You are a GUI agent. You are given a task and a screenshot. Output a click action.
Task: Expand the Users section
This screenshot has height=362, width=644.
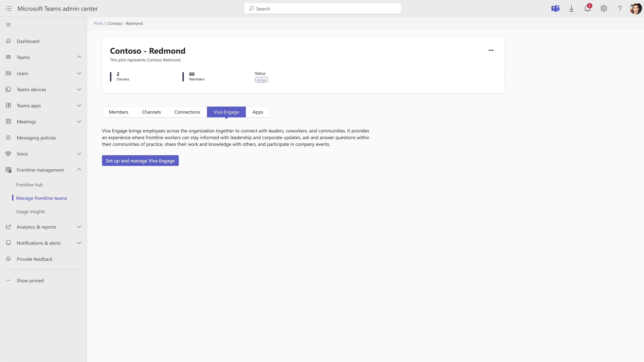click(x=79, y=73)
